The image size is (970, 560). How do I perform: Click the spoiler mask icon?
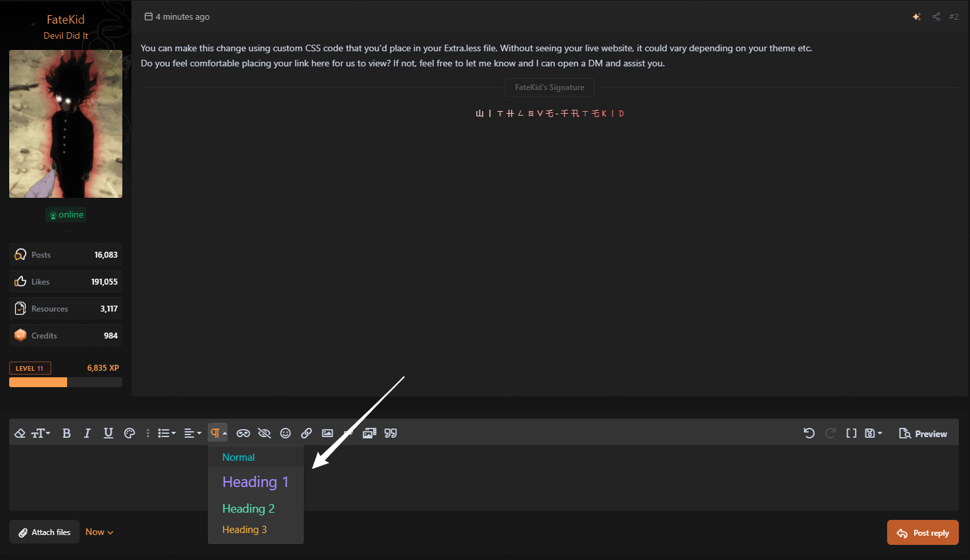(243, 433)
